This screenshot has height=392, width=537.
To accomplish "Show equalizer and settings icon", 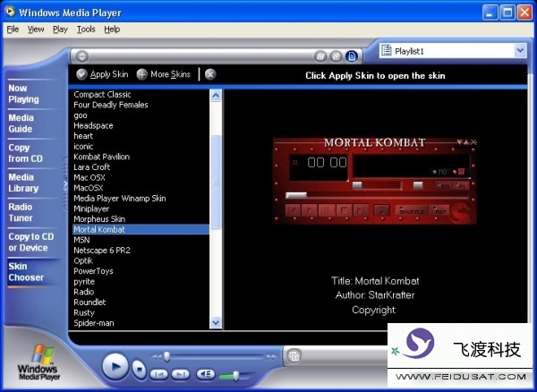I will tap(336, 56).
